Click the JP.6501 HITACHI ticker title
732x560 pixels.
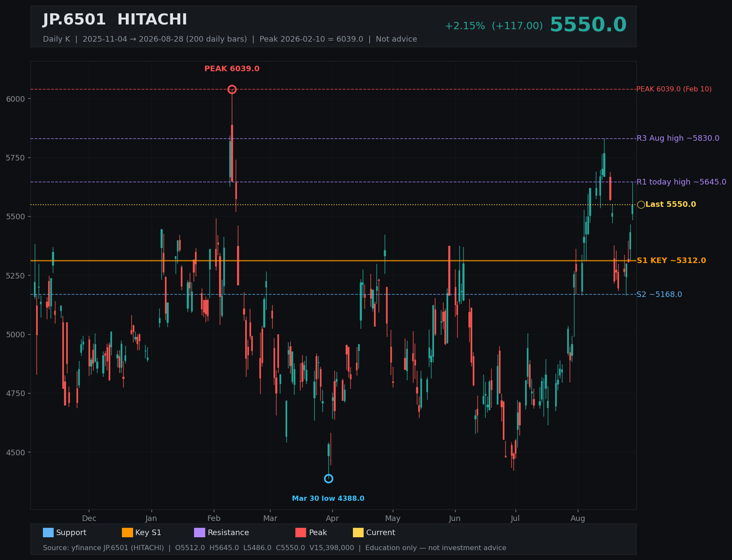click(115, 20)
